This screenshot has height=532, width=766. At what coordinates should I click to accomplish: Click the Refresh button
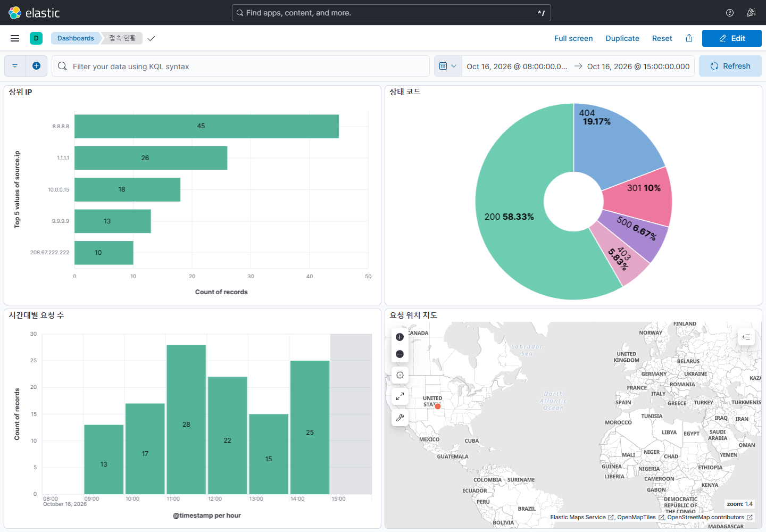pyautogui.click(x=730, y=66)
